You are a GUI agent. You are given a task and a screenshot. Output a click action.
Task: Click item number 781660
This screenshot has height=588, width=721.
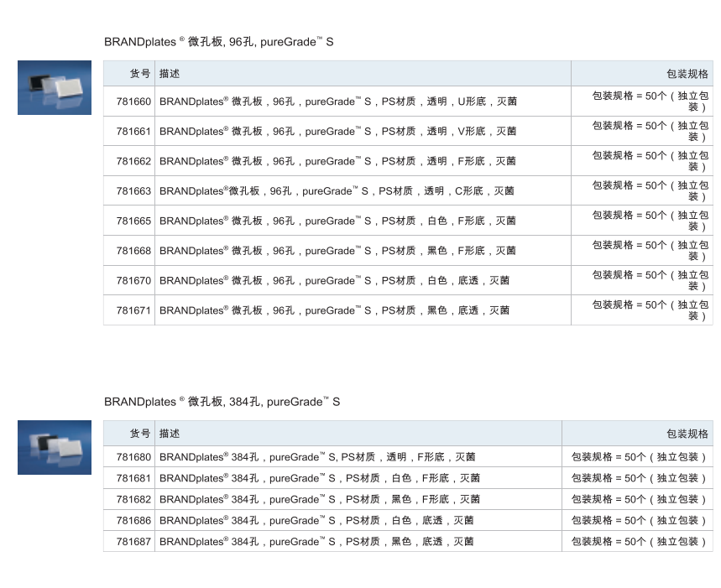point(133,101)
